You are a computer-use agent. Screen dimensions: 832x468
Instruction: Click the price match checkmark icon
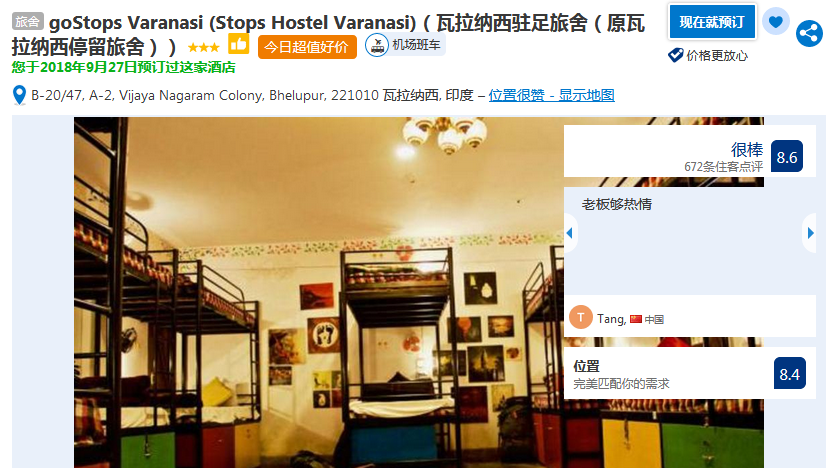[x=675, y=55]
